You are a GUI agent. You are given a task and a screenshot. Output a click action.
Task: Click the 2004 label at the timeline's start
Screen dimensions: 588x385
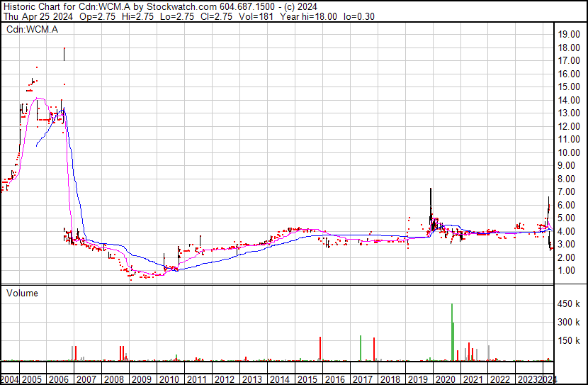[10, 379]
